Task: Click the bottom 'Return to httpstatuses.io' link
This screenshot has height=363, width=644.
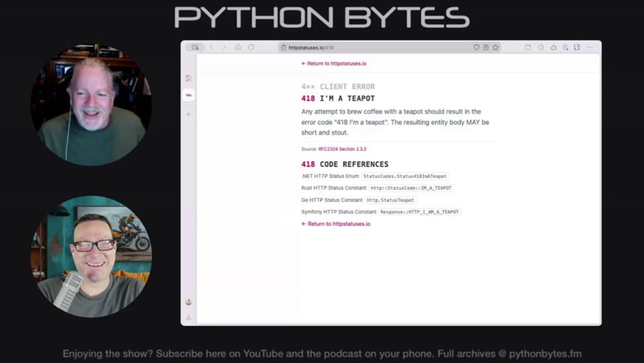Action: 336,224
